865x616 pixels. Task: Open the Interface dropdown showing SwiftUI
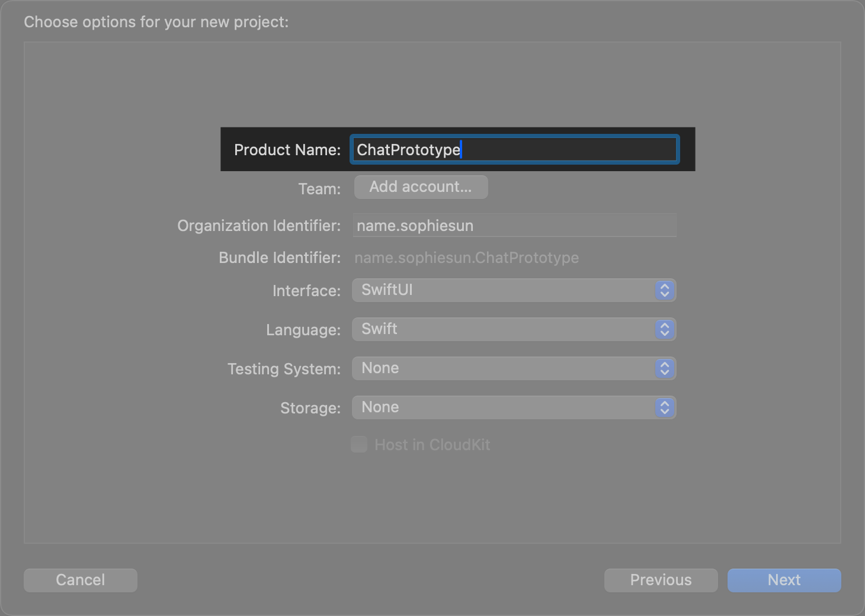(504, 290)
